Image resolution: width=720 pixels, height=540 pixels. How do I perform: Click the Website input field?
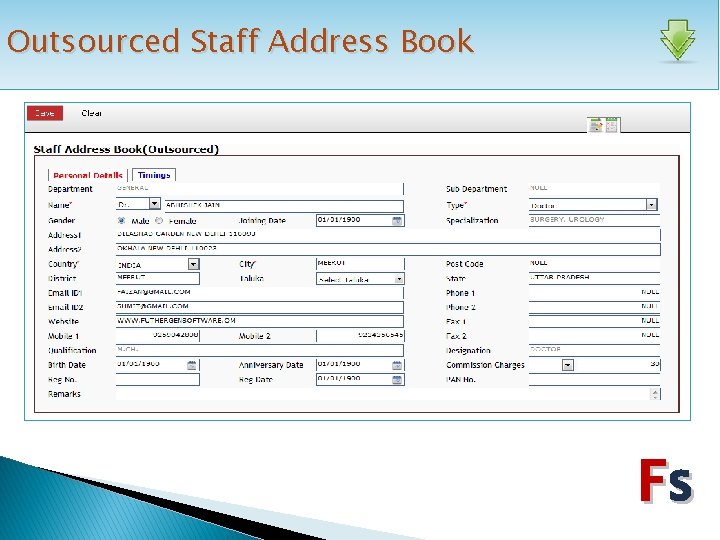pos(259,321)
